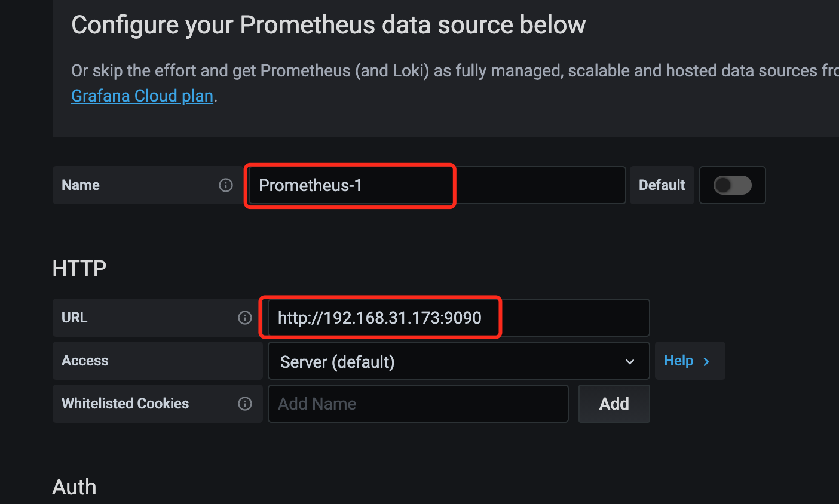This screenshot has height=504, width=839.
Task: Click the Add cookie button
Action: click(614, 404)
